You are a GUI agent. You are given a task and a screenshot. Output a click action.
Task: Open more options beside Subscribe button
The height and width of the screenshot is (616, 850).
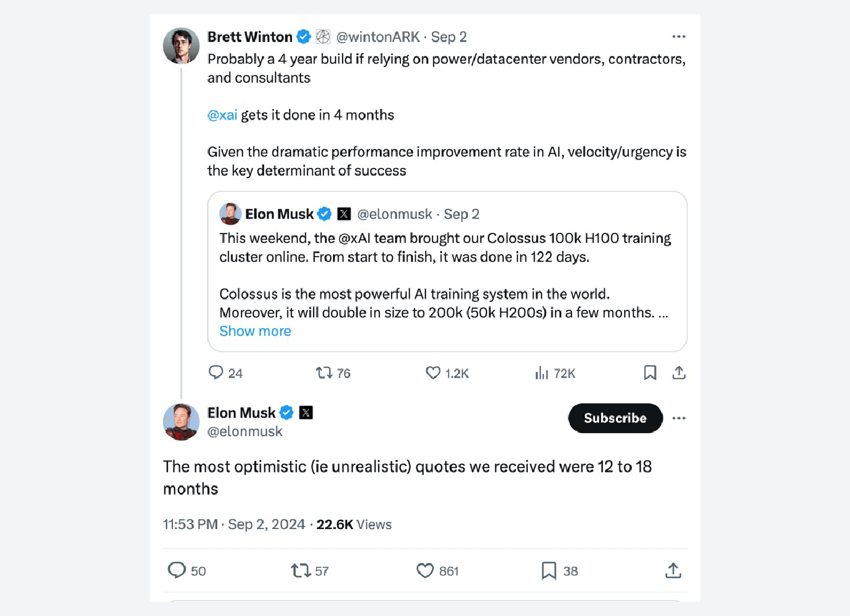tap(679, 418)
